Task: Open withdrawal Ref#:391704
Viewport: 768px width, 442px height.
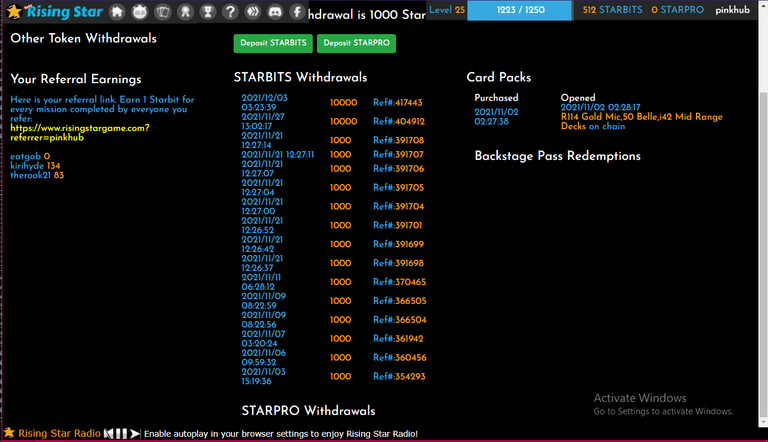Action: (398, 207)
